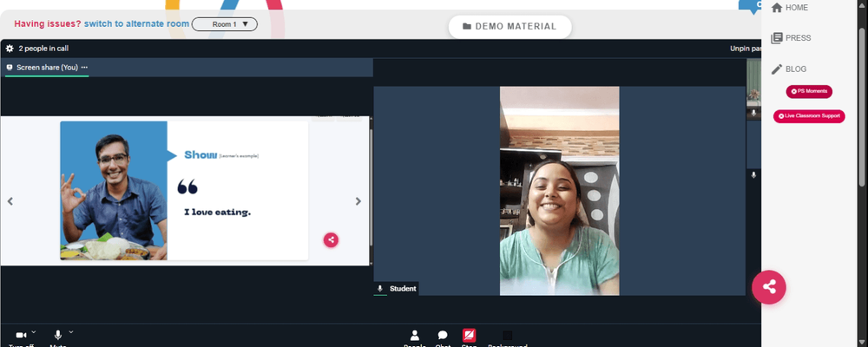Select the Screen share (You) tab

coord(47,68)
